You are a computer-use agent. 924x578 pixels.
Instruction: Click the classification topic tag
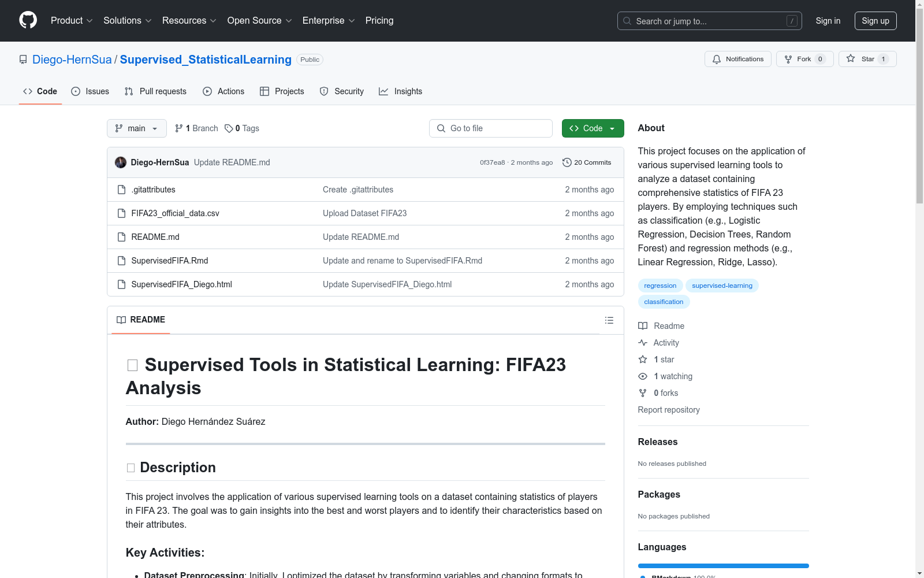coord(664,302)
